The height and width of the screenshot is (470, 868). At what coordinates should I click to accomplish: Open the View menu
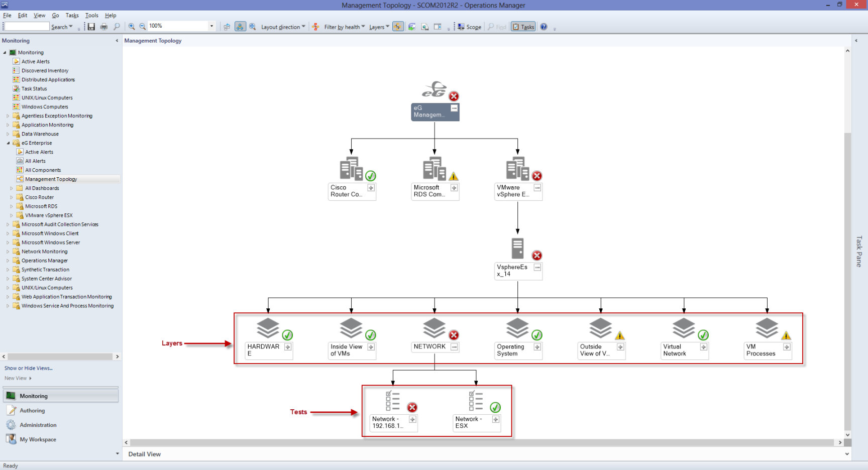(x=40, y=16)
